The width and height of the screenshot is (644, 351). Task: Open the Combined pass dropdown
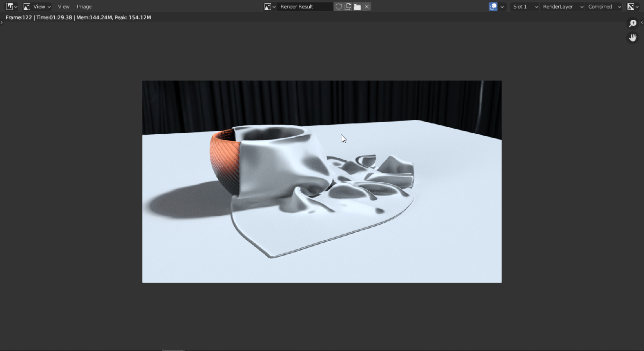coord(604,7)
